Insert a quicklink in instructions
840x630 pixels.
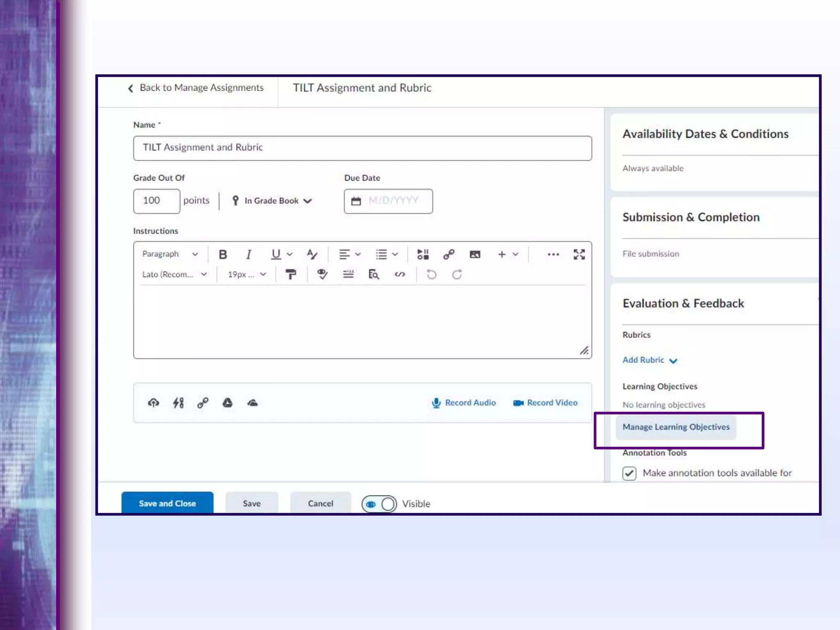(449, 254)
